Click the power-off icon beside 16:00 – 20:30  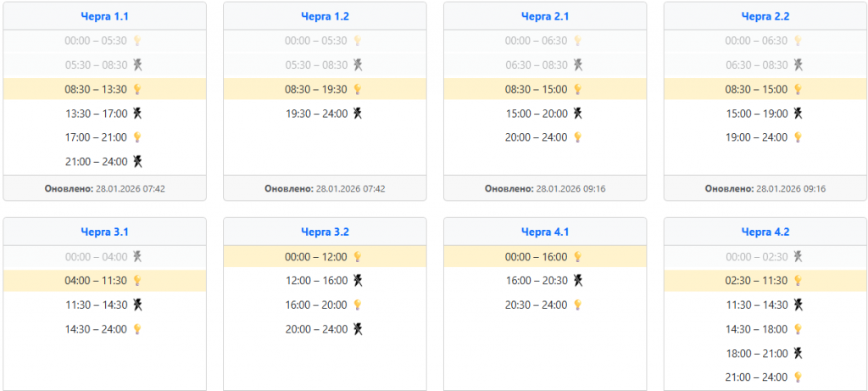coord(578,281)
